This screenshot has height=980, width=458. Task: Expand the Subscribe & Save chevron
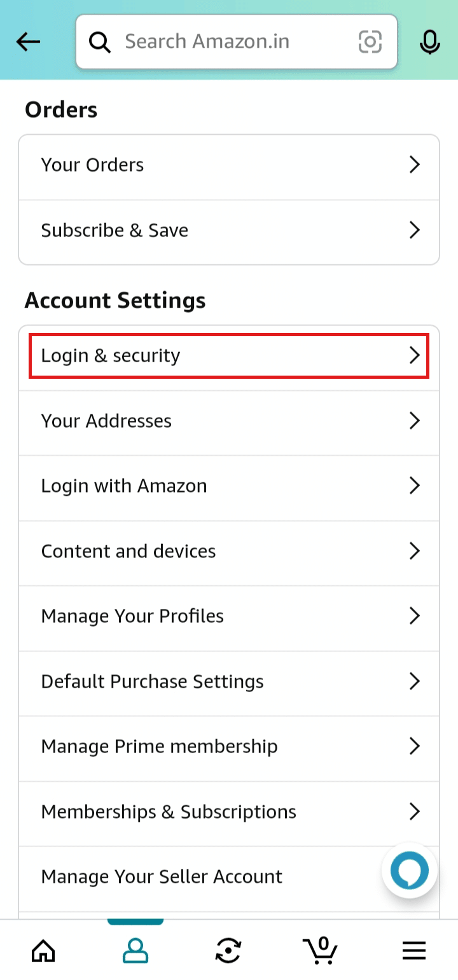pyautogui.click(x=415, y=230)
